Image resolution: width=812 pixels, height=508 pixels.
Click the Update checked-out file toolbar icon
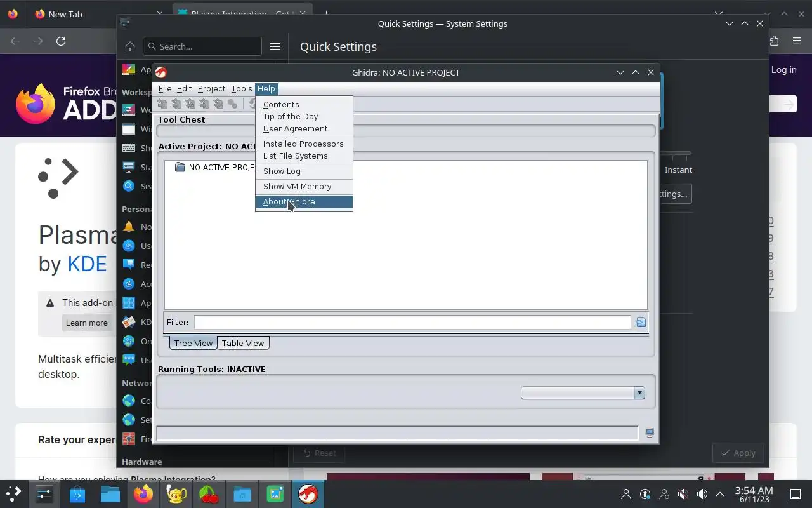point(191,104)
